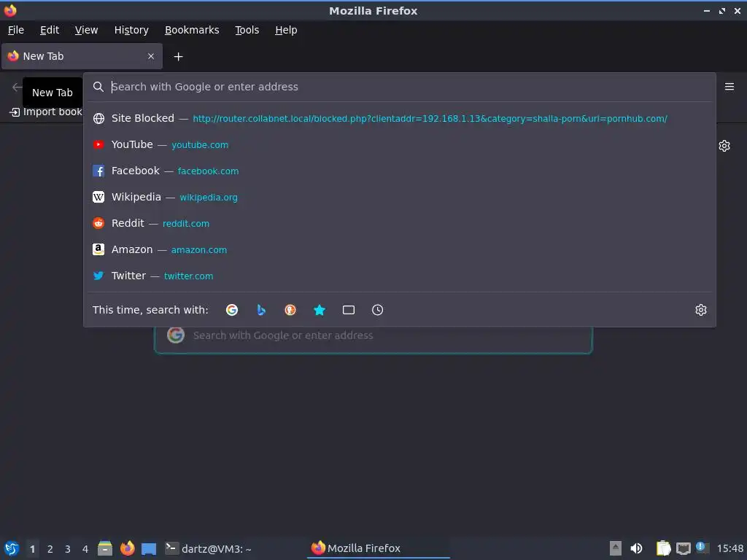Click the 15:48 taskbar clock
Image resolution: width=747 pixels, height=560 pixels.
729,548
